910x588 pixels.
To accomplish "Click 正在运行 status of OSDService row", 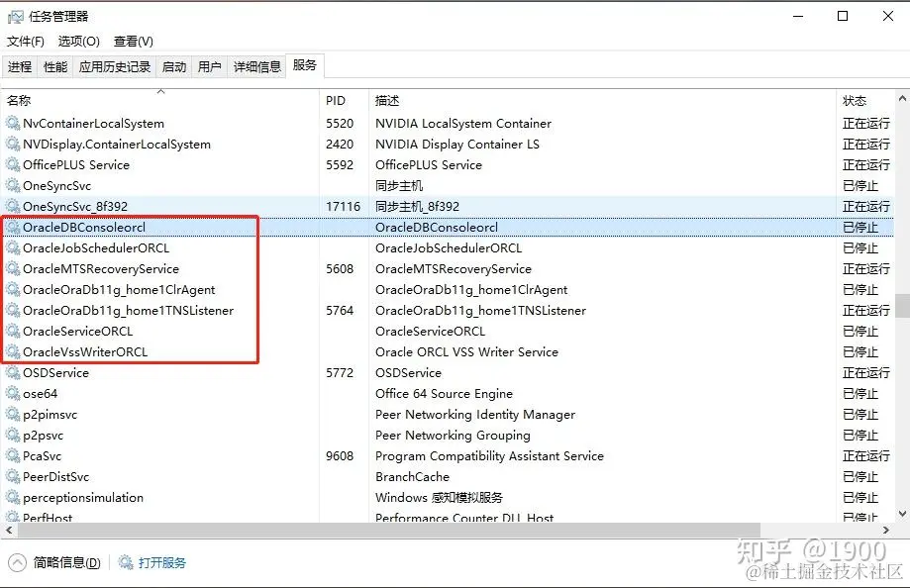I will point(865,372).
